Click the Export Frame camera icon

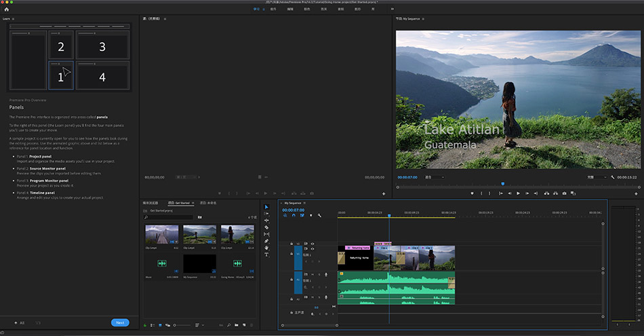click(x=564, y=193)
